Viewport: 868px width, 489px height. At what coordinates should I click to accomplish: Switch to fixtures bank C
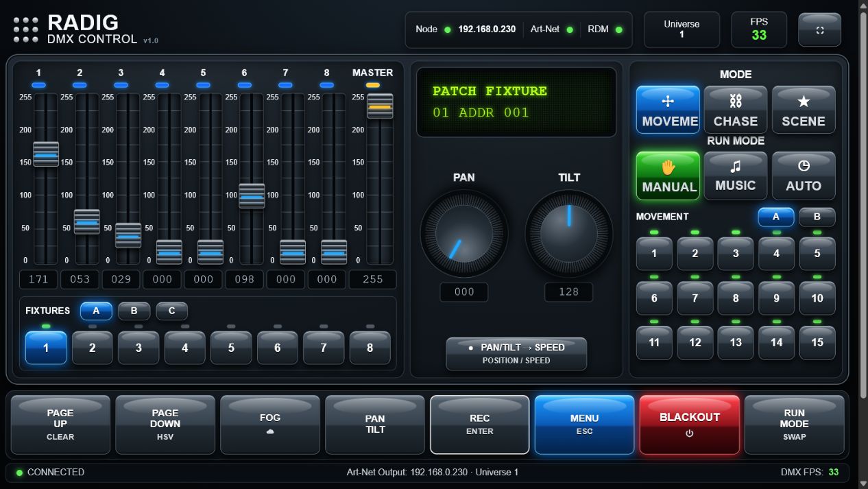pos(171,311)
